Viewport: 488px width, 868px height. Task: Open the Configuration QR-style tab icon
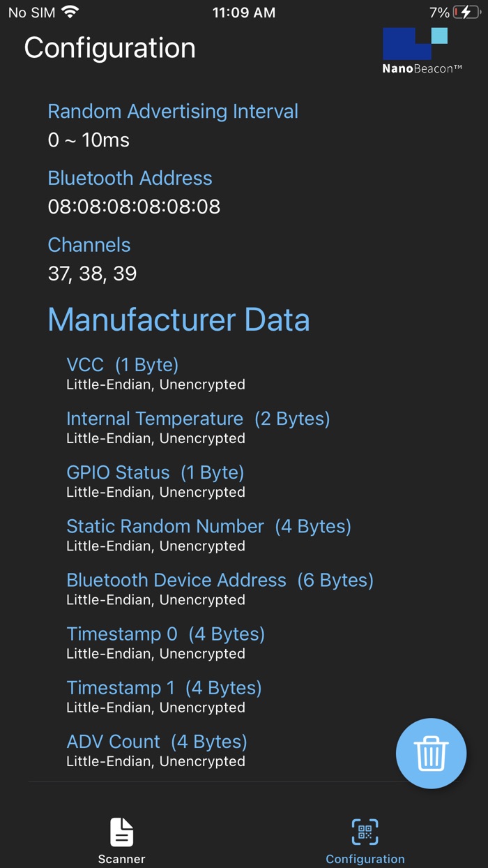365,832
